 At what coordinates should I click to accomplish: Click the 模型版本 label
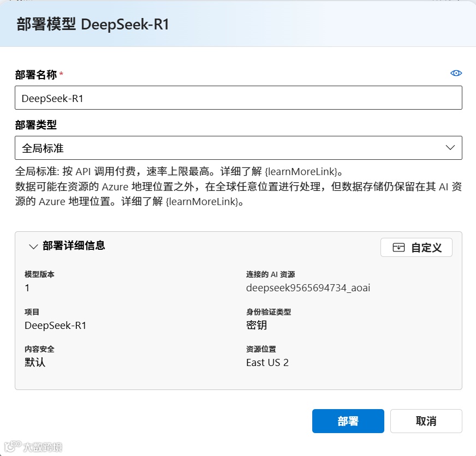point(39,274)
